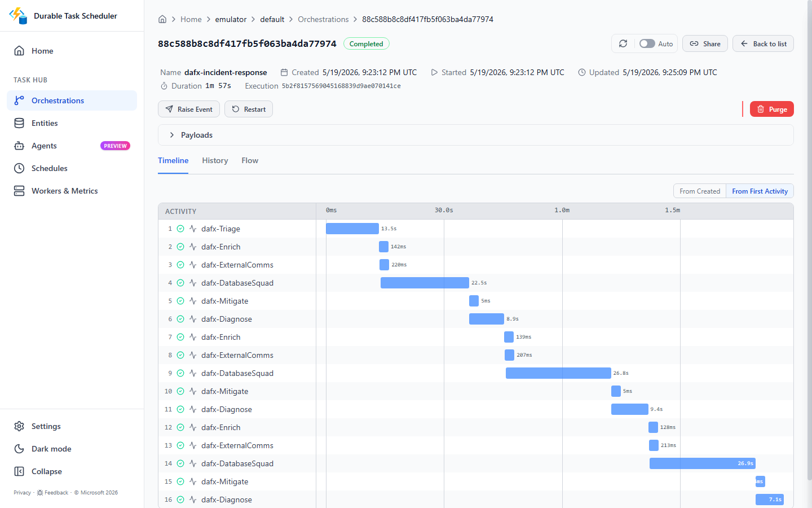812x508 pixels.
Task: Select the Timeline tab
Action: coord(173,160)
